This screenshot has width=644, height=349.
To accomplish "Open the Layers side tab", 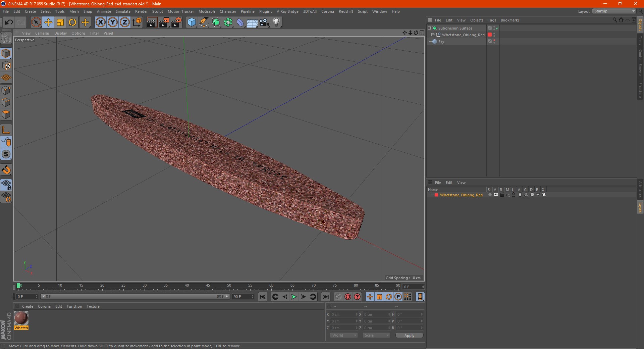I will (640, 207).
